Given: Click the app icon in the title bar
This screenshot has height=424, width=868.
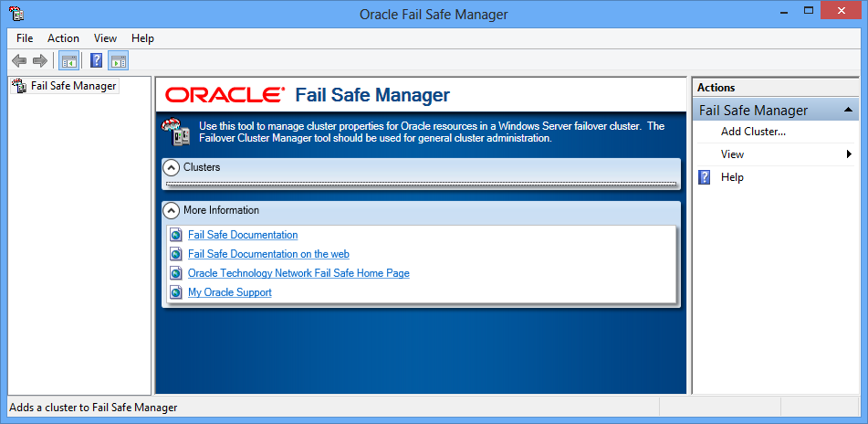Looking at the screenshot, I should pyautogui.click(x=16, y=13).
